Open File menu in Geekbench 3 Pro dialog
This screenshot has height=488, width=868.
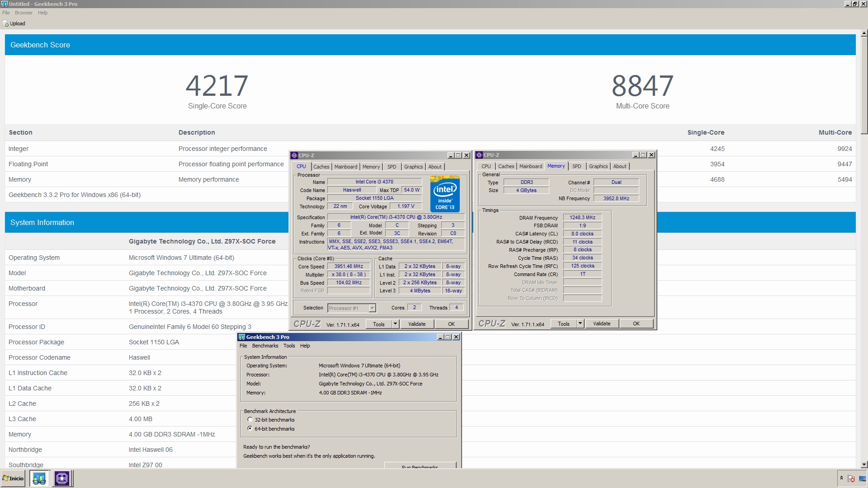[243, 346]
